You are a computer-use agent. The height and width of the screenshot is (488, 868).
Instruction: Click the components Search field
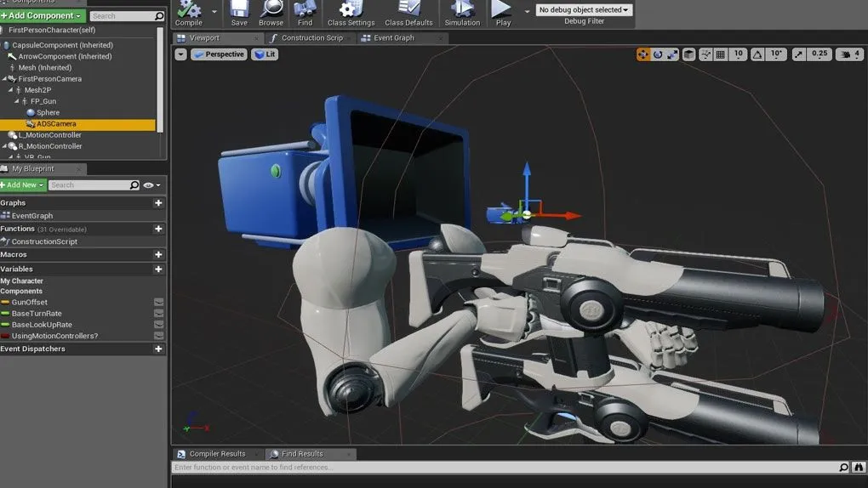click(127, 16)
